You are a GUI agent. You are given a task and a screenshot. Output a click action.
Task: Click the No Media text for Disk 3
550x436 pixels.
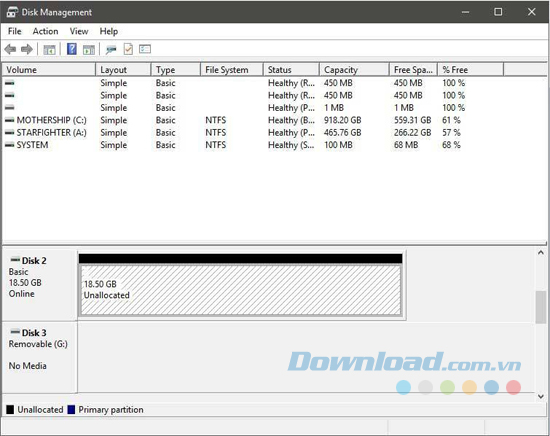tap(28, 366)
